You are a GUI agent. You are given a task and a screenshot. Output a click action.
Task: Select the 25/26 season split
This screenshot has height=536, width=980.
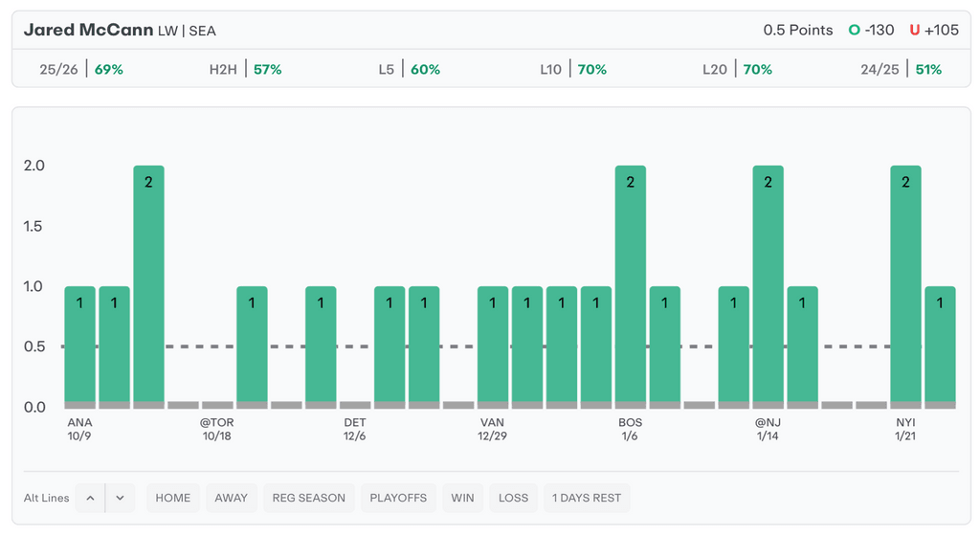pos(81,69)
